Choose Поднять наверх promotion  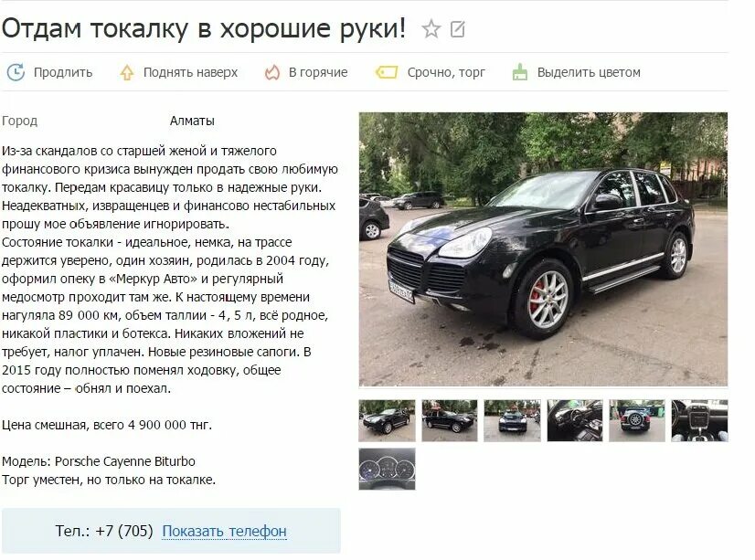point(191,72)
